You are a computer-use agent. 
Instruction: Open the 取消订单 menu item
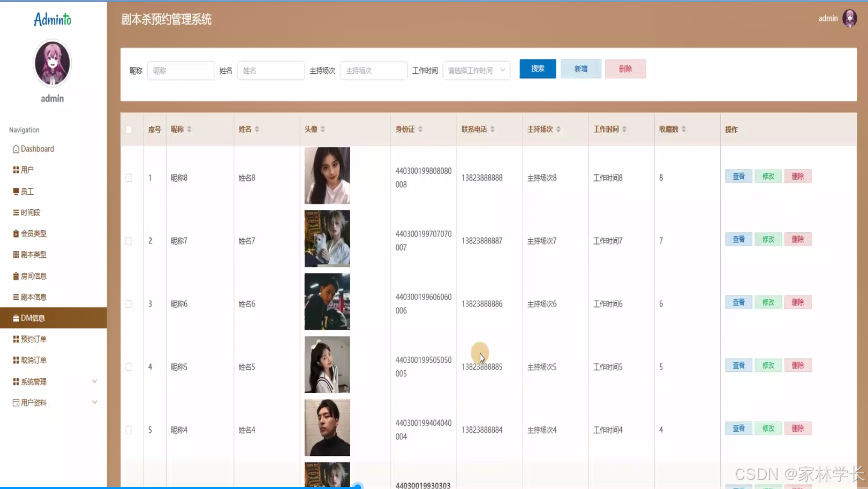coord(54,360)
